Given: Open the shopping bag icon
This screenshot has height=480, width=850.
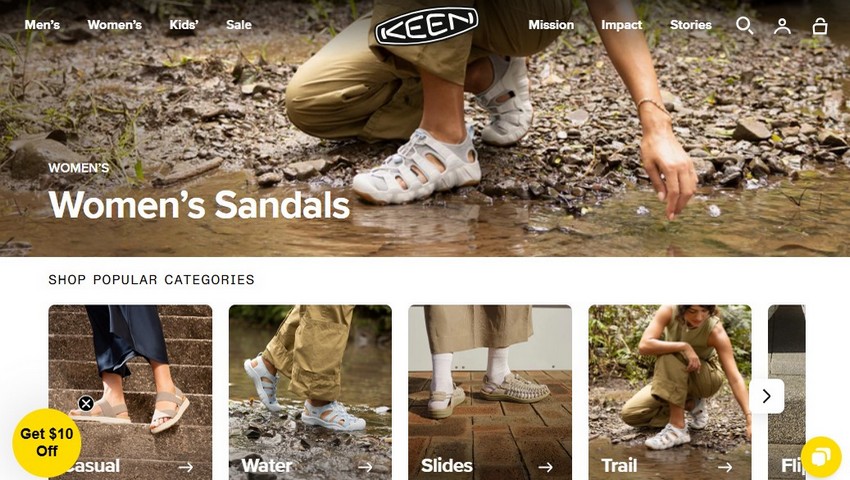Looking at the screenshot, I should click(x=820, y=25).
